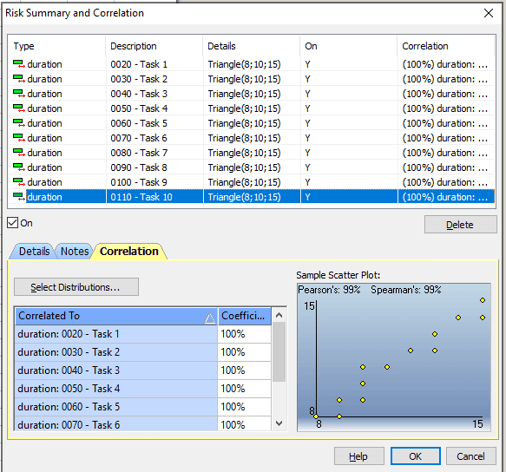Image resolution: width=506 pixels, height=472 pixels.
Task: Click the duration icon for Task 1
Action: click(19, 64)
